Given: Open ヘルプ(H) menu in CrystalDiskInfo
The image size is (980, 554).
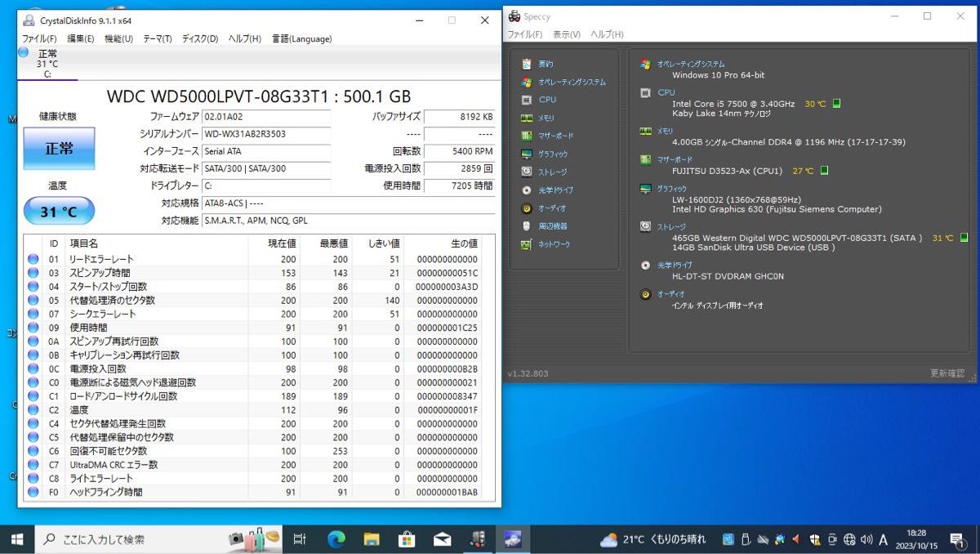Looking at the screenshot, I should click(x=244, y=38).
